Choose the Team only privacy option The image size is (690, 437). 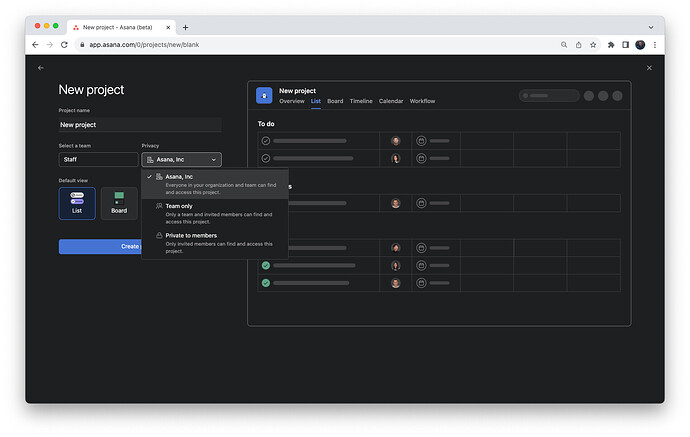(x=215, y=213)
